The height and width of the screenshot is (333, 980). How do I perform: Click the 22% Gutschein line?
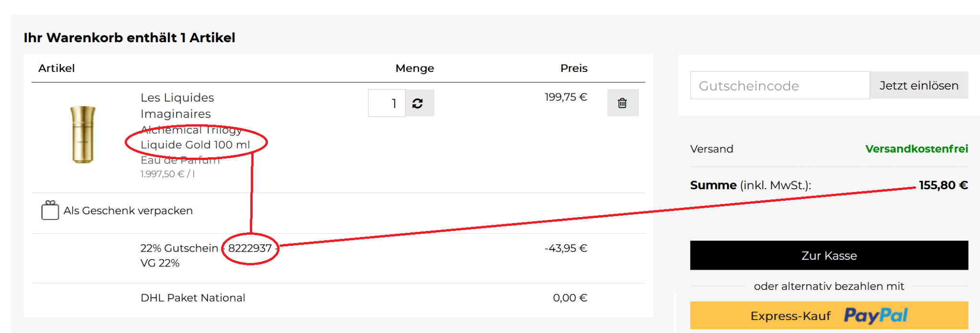pyautogui.click(x=179, y=248)
